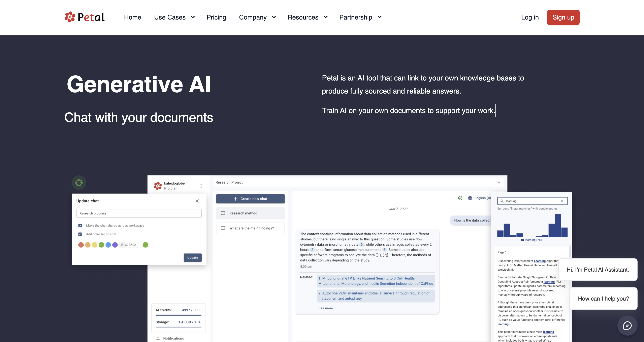The image size is (644, 342).
Task: Expand the Company menu chevron
Action: pos(274,17)
